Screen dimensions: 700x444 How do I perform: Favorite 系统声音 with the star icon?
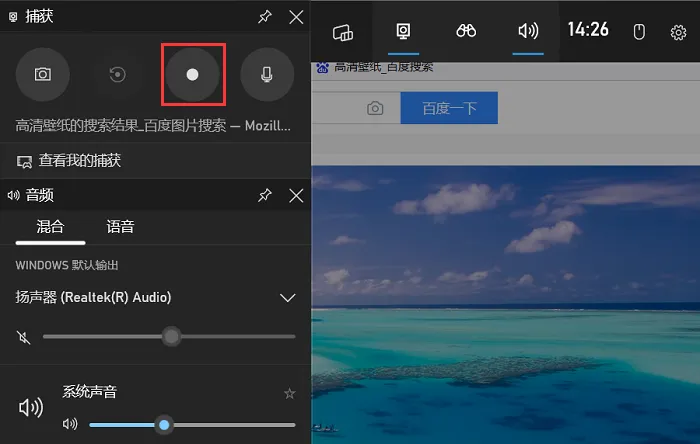(290, 393)
